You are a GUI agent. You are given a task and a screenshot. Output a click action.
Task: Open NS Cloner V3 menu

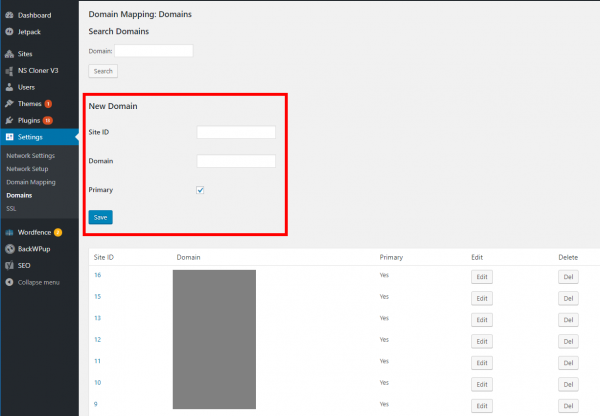click(39, 71)
